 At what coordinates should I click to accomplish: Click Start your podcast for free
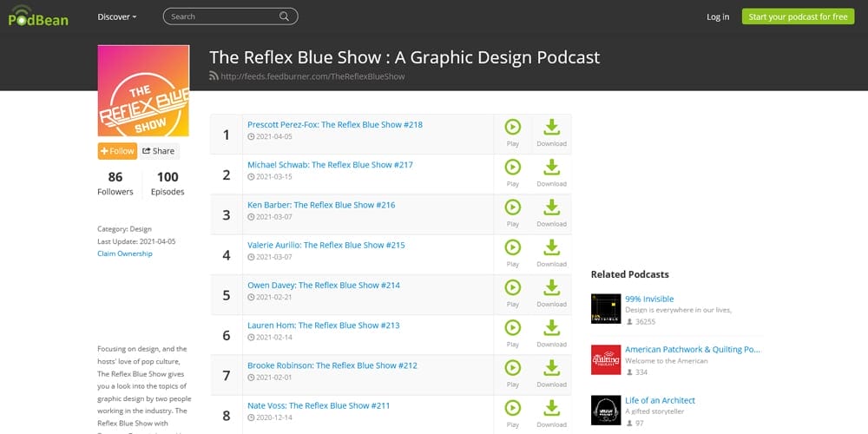798,16
